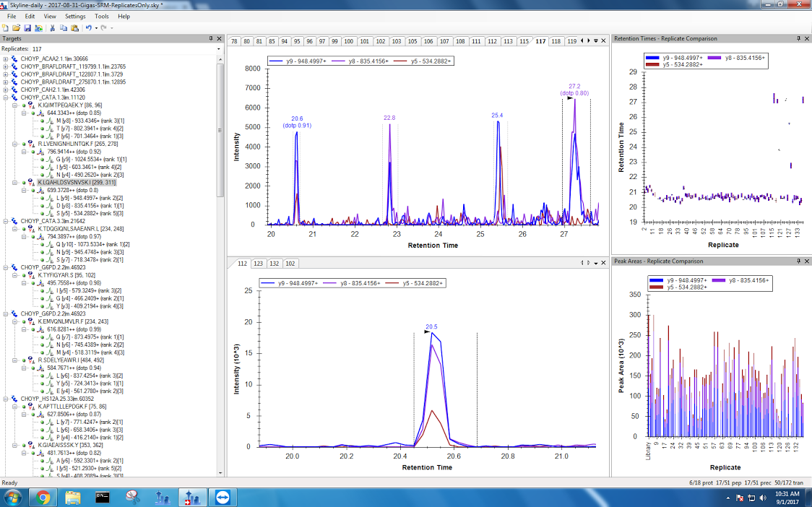The width and height of the screenshot is (812, 507).
Task: Switch to replicate tab 123 in lower graph
Action: (x=258, y=264)
